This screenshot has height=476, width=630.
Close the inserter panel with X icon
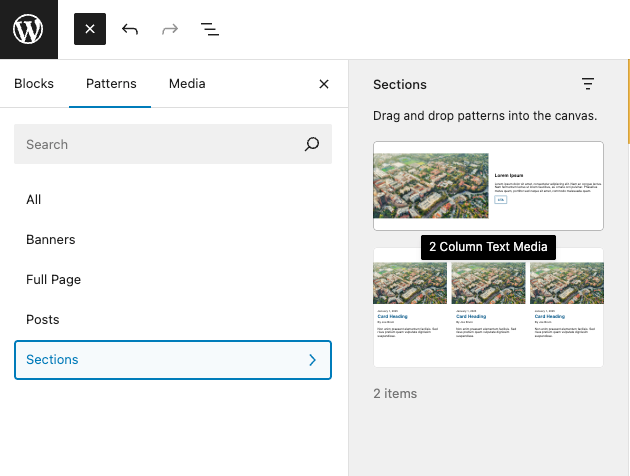(324, 85)
